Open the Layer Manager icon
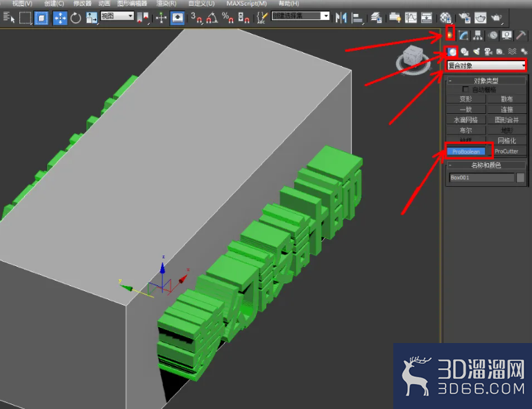This screenshot has height=409, width=532. pyautogui.click(x=376, y=17)
